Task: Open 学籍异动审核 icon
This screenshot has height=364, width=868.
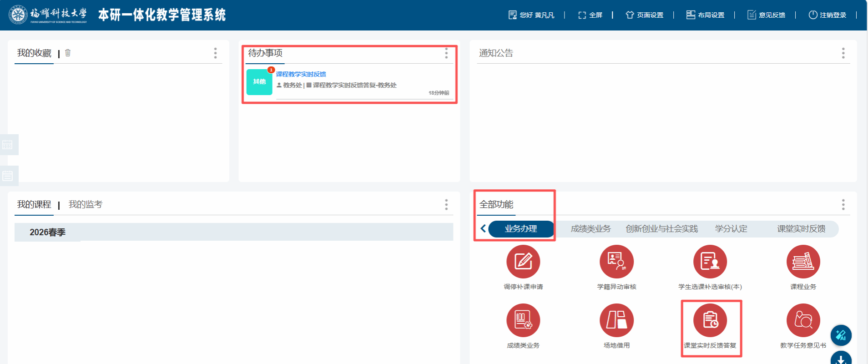Action: [x=616, y=262]
